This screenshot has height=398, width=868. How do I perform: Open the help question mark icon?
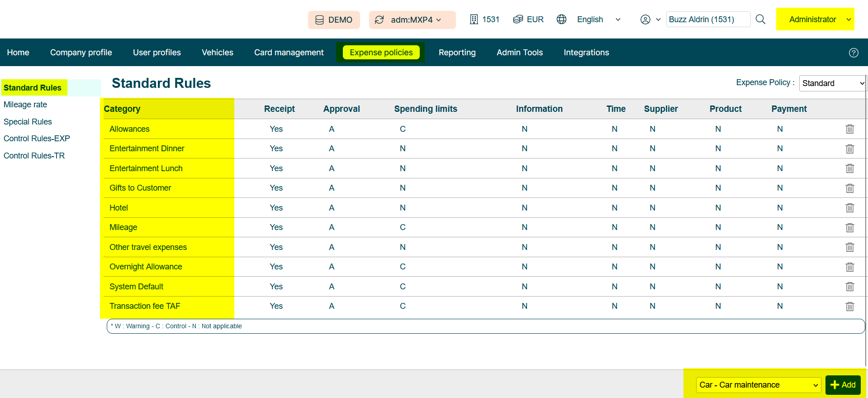point(853,53)
